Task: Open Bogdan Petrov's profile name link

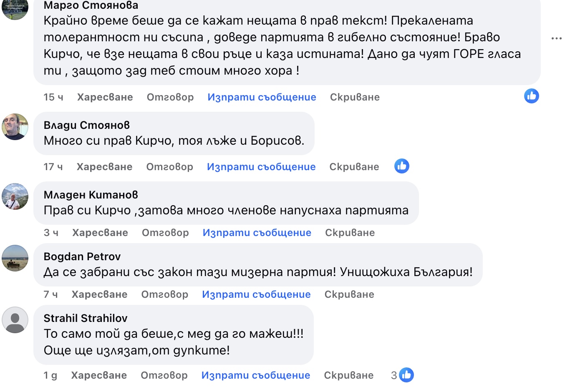Action: 82,256
